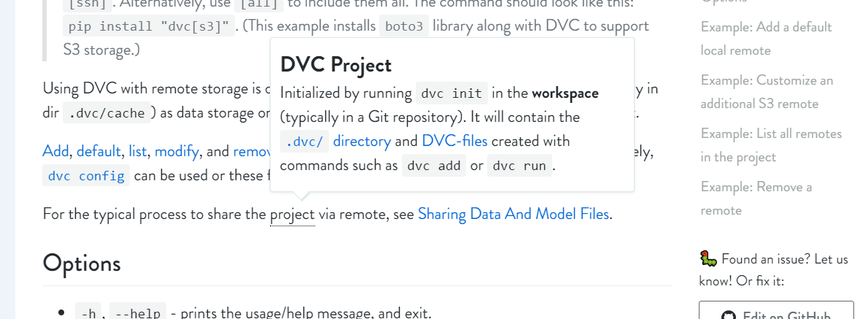
Task: Click the bug emoji beside Found an issue
Action: coord(708,258)
